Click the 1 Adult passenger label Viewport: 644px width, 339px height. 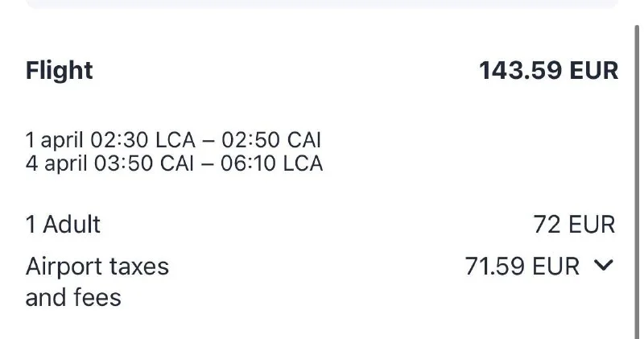click(64, 225)
